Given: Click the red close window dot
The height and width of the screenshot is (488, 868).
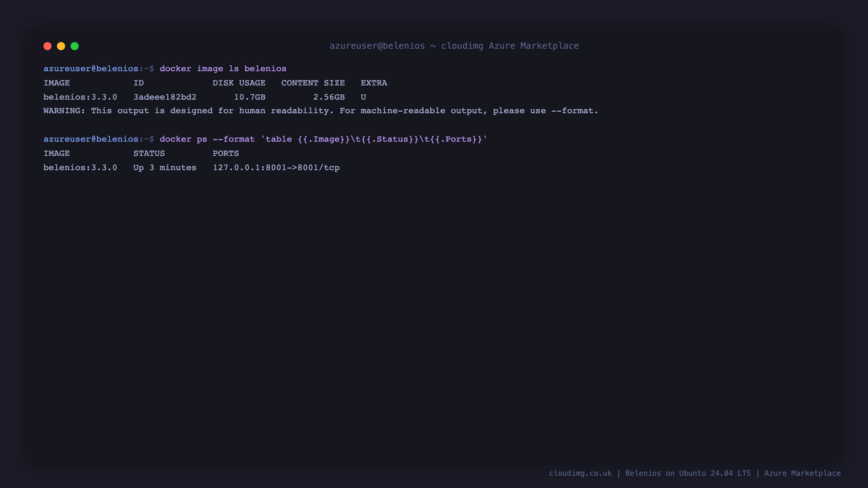Looking at the screenshot, I should (47, 46).
